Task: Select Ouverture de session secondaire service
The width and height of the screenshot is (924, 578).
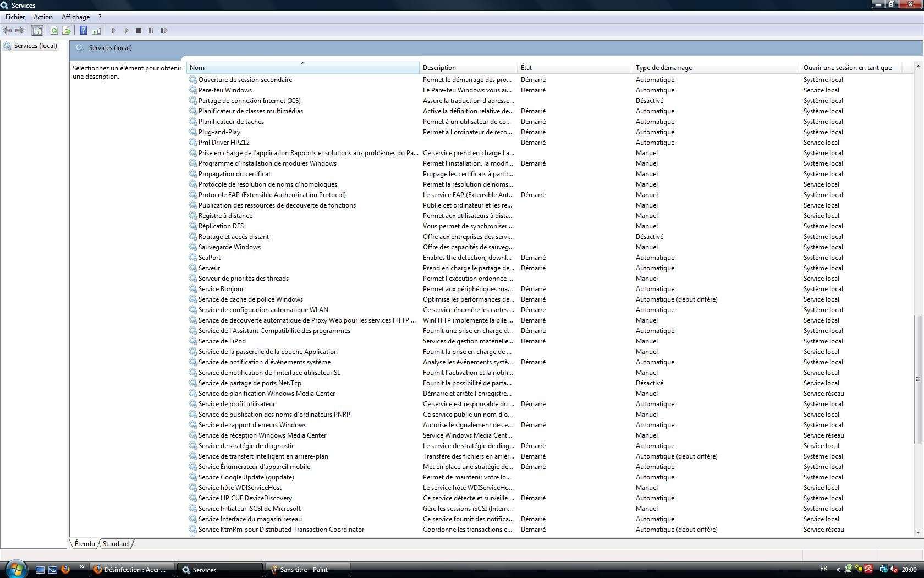Action: 245,80
